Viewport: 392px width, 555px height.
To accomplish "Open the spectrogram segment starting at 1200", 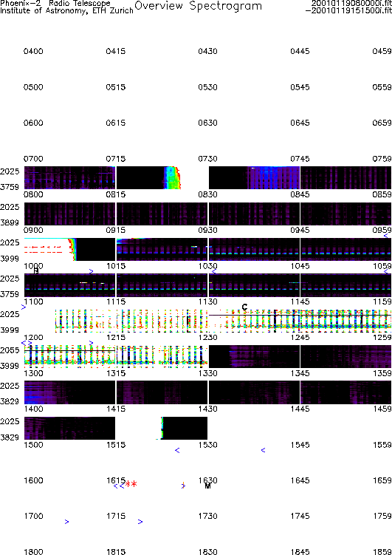I will (69, 357).
